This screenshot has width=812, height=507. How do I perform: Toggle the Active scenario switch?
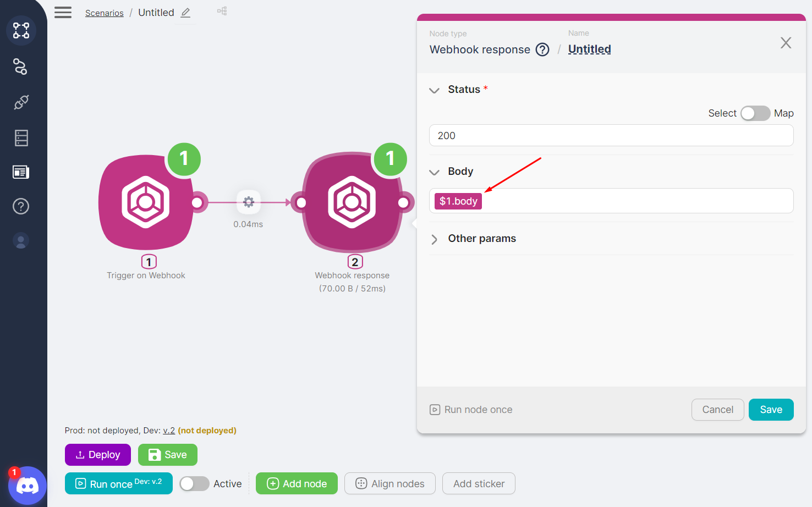pos(194,483)
